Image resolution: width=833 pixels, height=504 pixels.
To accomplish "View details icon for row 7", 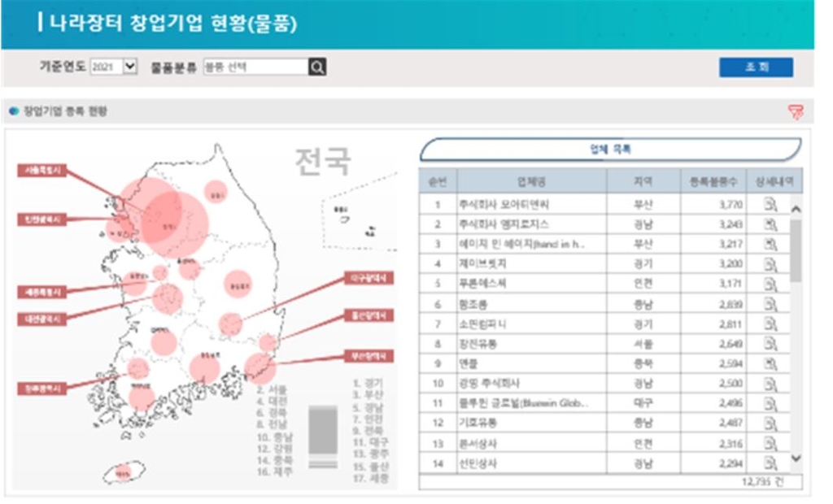I will pos(770,324).
